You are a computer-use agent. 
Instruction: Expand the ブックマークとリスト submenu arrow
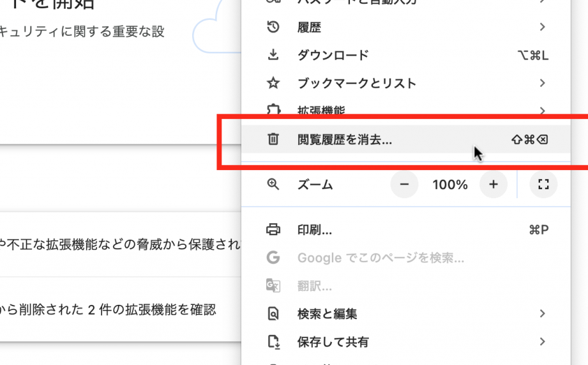(x=542, y=83)
